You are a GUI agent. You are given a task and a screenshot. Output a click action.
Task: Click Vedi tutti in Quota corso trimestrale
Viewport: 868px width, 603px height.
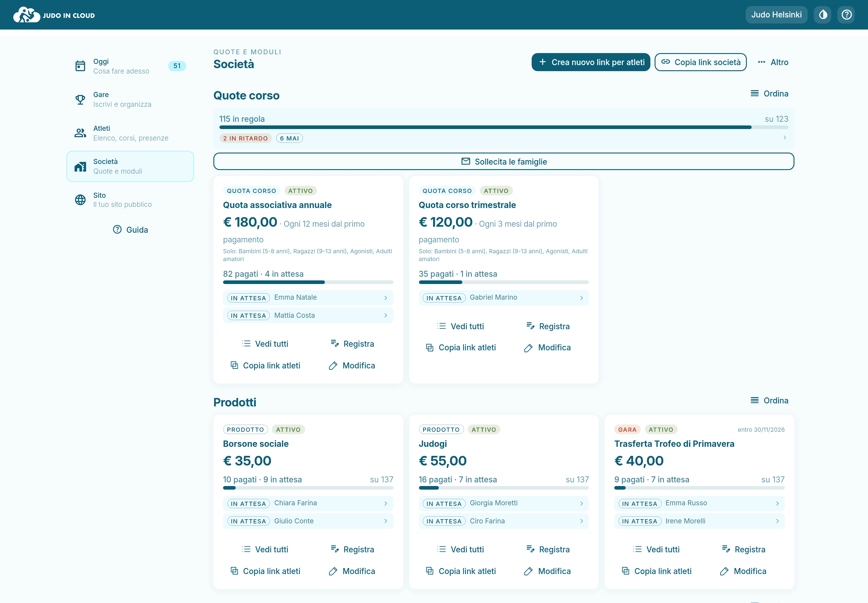(x=461, y=327)
